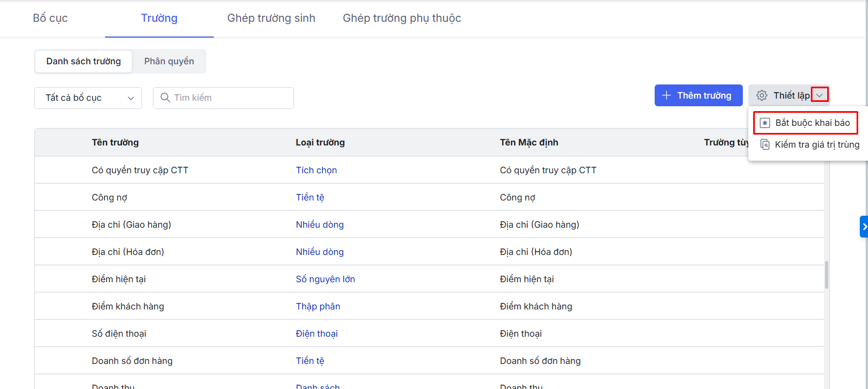
Task: Click the Điện thoại field type link
Action: coord(317,333)
